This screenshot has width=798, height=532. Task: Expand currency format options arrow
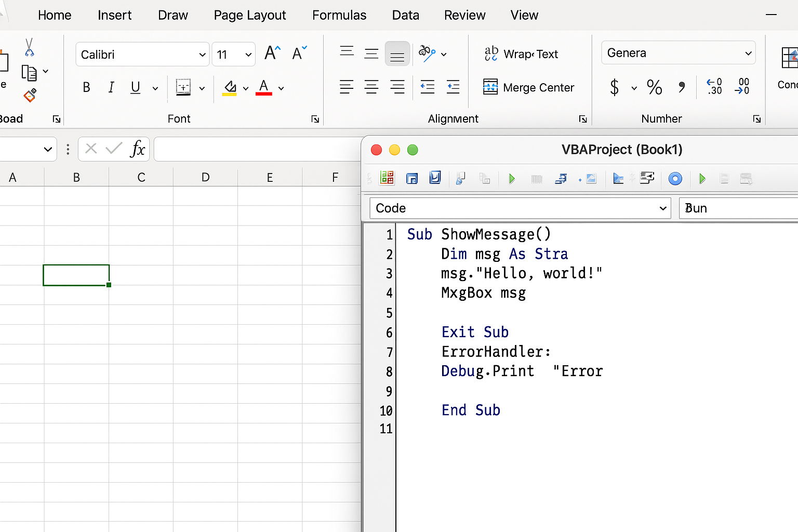(x=634, y=88)
